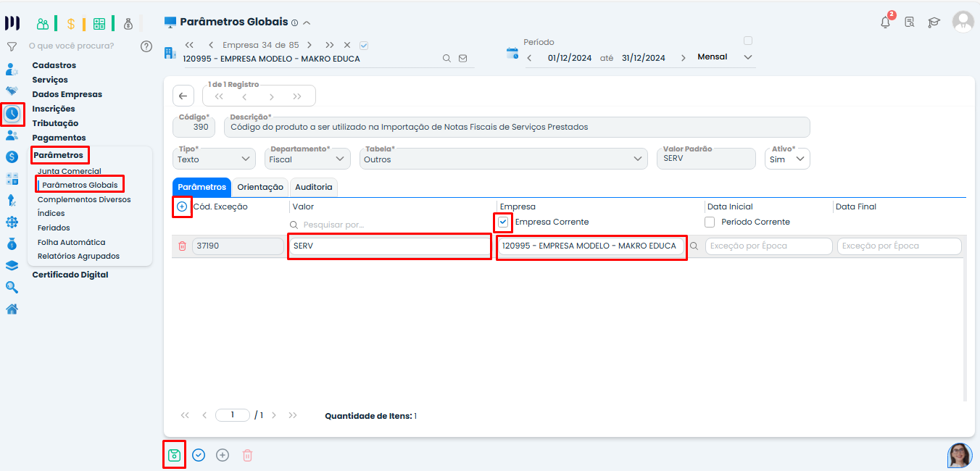Click the blue dollar coin sidebar icon
The width and height of the screenshot is (980, 471).
[12, 157]
